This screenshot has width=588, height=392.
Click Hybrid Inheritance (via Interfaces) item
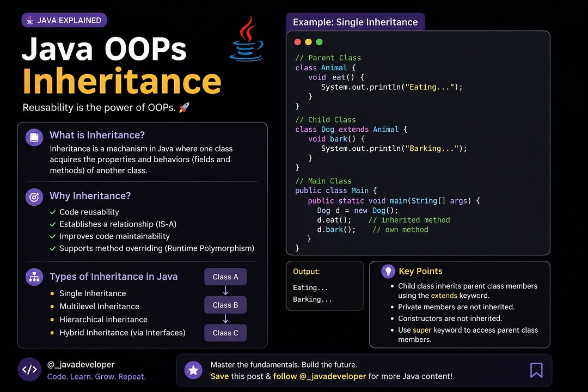coord(122,333)
